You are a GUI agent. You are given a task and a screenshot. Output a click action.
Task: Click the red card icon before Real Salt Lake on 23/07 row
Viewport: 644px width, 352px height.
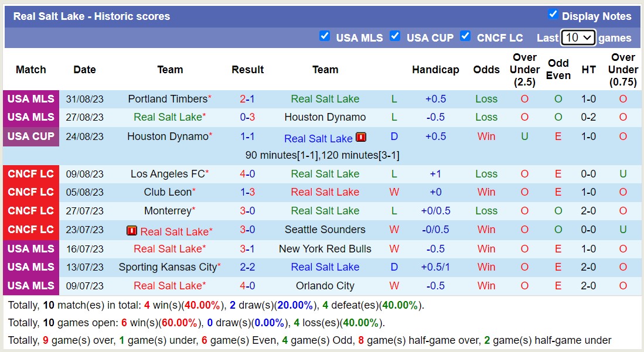click(x=131, y=230)
